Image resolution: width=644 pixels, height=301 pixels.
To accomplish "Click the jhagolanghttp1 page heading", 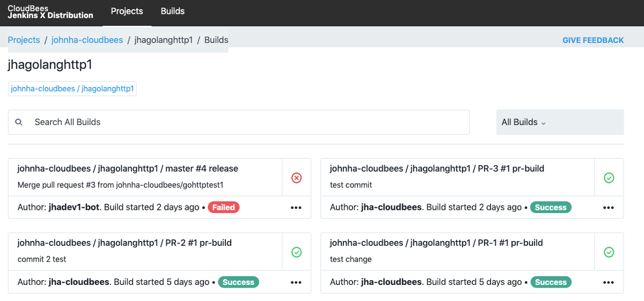I will [x=50, y=65].
